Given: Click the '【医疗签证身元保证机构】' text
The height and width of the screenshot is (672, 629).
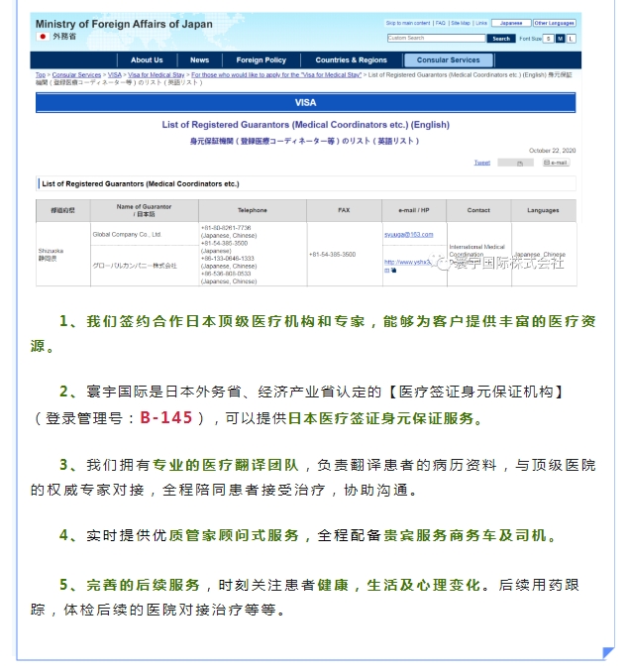Looking at the screenshot, I should coord(475,392).
